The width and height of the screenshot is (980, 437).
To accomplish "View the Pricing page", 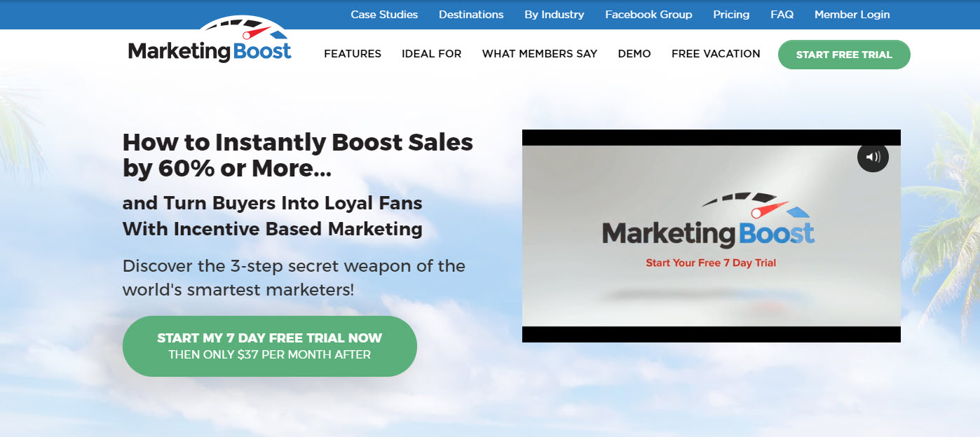I will 731,14.
